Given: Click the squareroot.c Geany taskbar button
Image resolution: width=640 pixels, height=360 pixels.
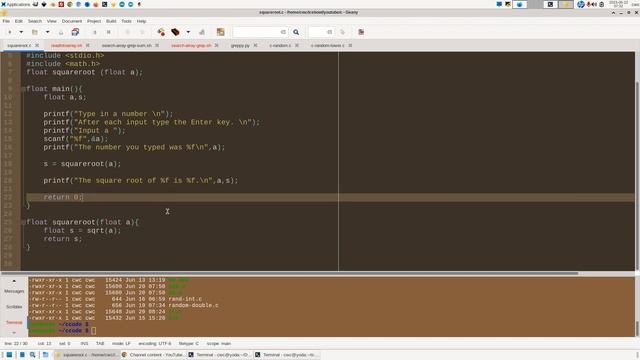Looking at the screenshot, I should (x=87, y=355).
